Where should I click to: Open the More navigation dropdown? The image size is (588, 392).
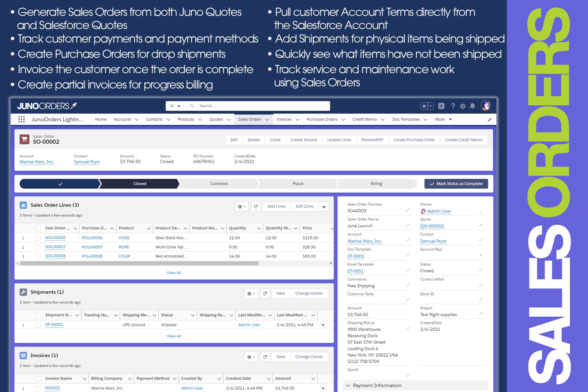[x=443, y=119]
